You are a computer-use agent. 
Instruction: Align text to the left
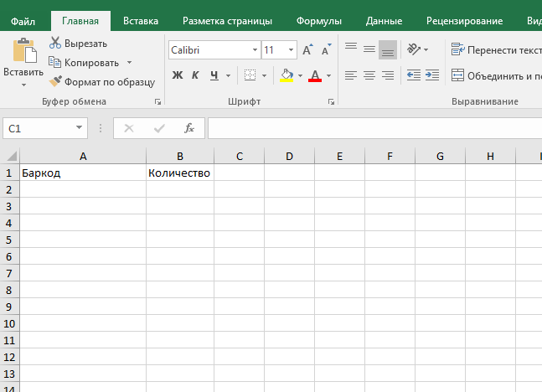click(x=351, y=75)
